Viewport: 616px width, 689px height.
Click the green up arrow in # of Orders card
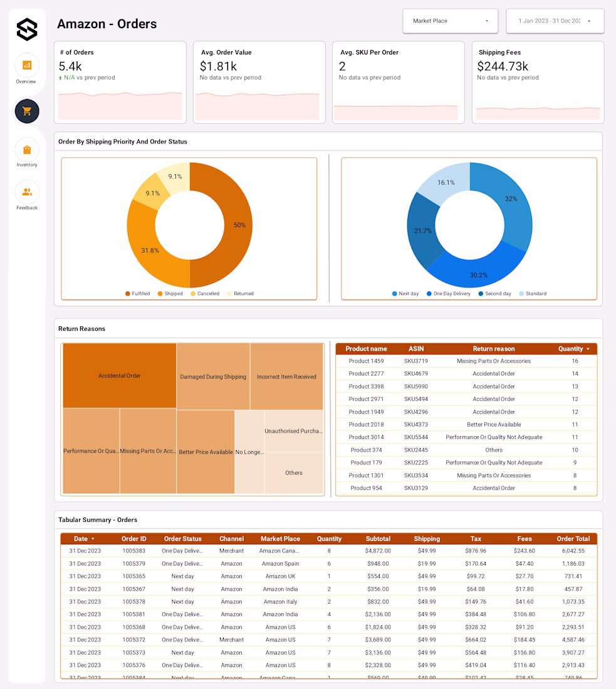(60, 78)
